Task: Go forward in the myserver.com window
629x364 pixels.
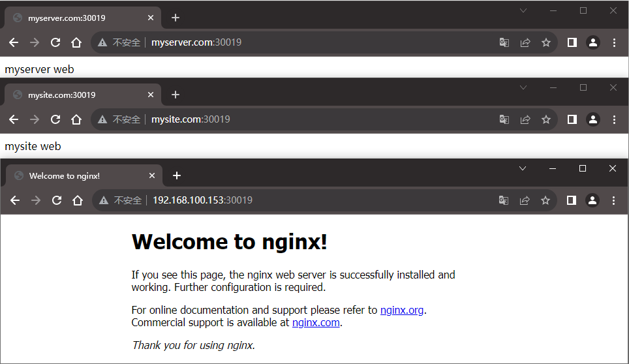Action: click(35, 42)
